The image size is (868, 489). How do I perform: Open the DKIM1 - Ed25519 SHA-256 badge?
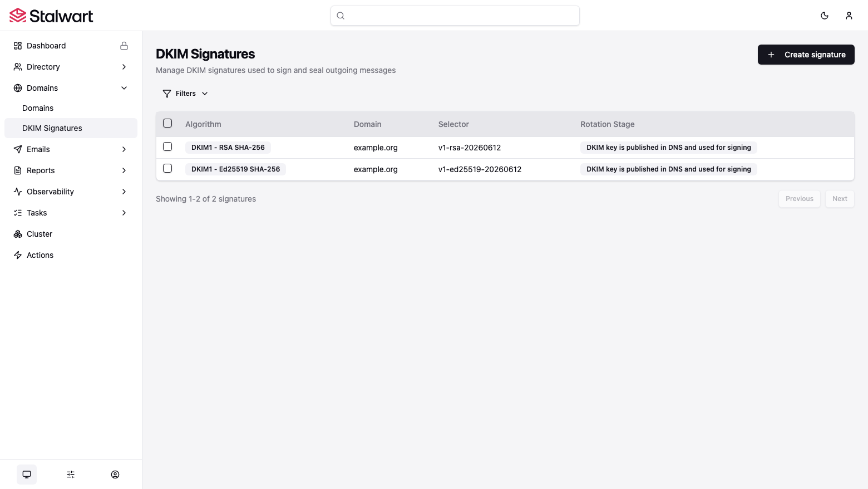pos(235,169)
